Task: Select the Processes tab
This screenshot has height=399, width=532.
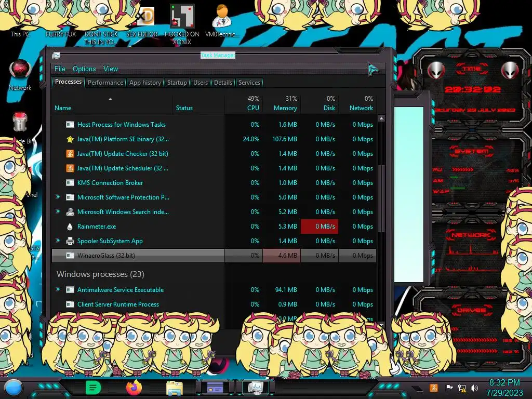Action: click(x=68, y=82)
